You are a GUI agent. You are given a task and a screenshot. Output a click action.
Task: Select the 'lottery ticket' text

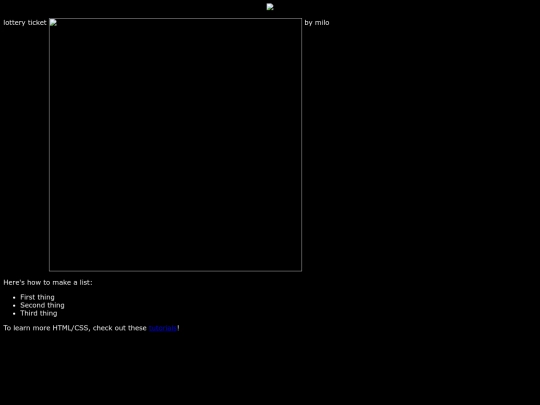pos(25,23)
